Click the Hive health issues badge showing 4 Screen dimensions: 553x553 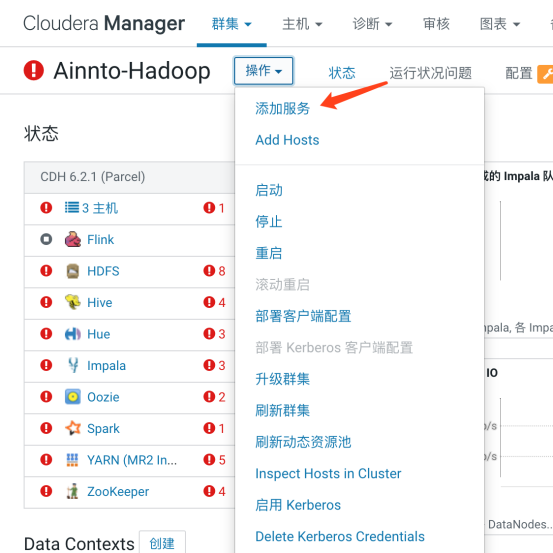point(214,302)
